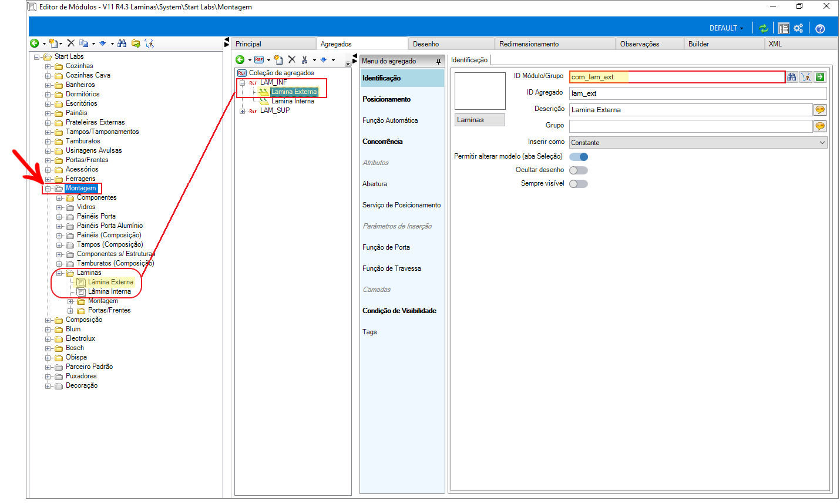Click the ID Módulo/Grupo input field

(677, 77)
